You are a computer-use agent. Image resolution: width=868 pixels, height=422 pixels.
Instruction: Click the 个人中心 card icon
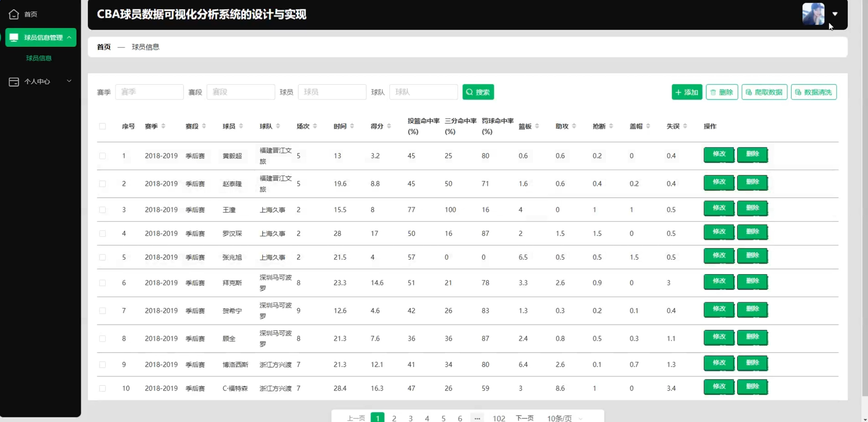(x=14, y=82)
